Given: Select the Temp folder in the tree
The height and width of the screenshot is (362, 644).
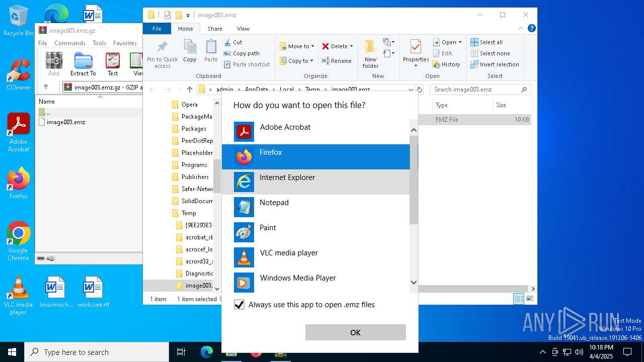Looking at the screenshot, I should (x=184, y=213).
